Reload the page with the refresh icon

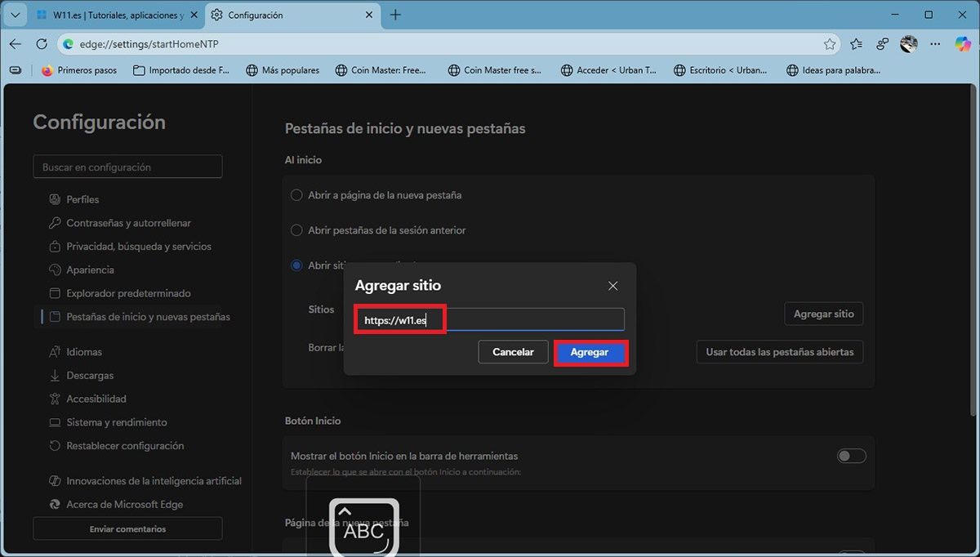[42, 44]
